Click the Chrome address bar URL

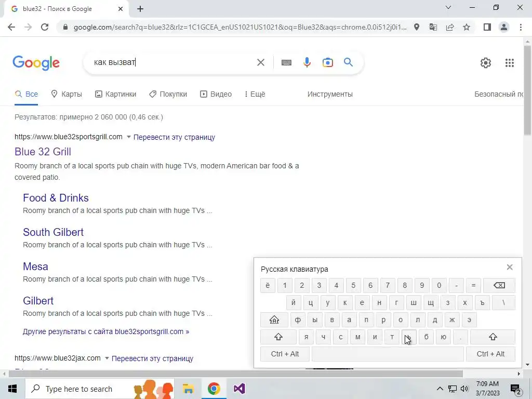click(240, 27)
